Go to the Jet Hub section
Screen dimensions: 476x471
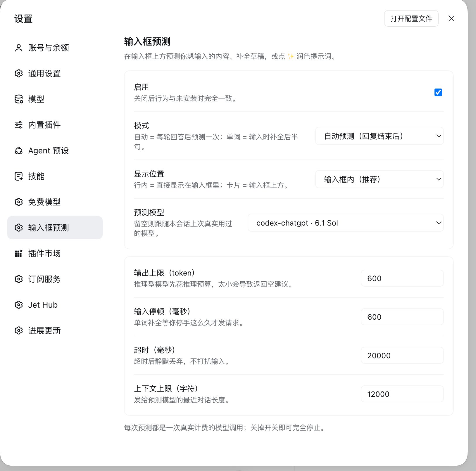click(55, 305)
